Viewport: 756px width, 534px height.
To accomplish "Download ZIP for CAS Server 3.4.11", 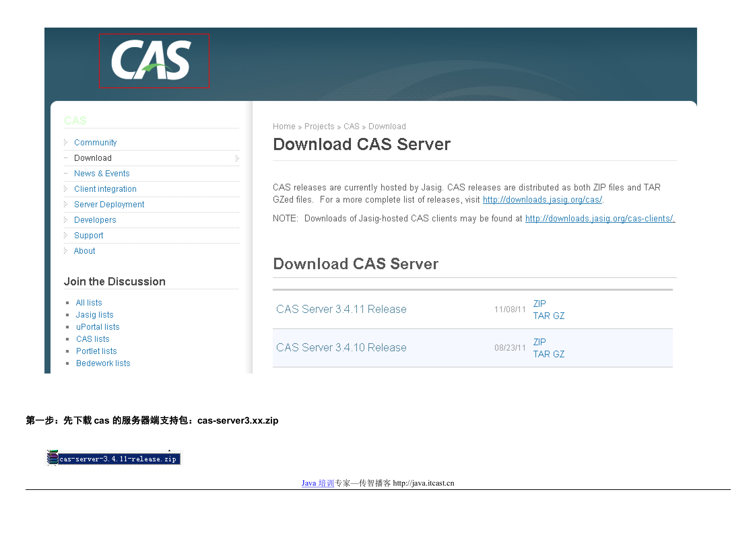I will [539, 304].
